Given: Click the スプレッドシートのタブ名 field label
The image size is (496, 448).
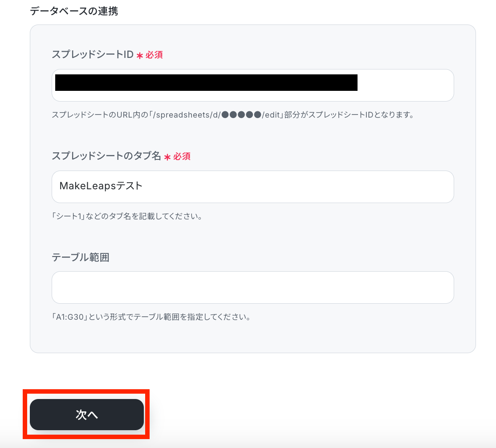Looking at the screenshot, I should pos(106,156).
